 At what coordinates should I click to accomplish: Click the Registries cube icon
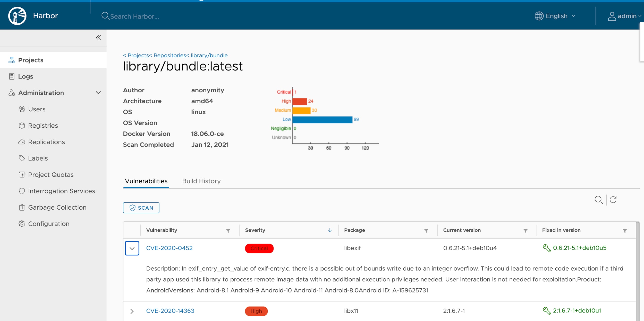[22, 126]
